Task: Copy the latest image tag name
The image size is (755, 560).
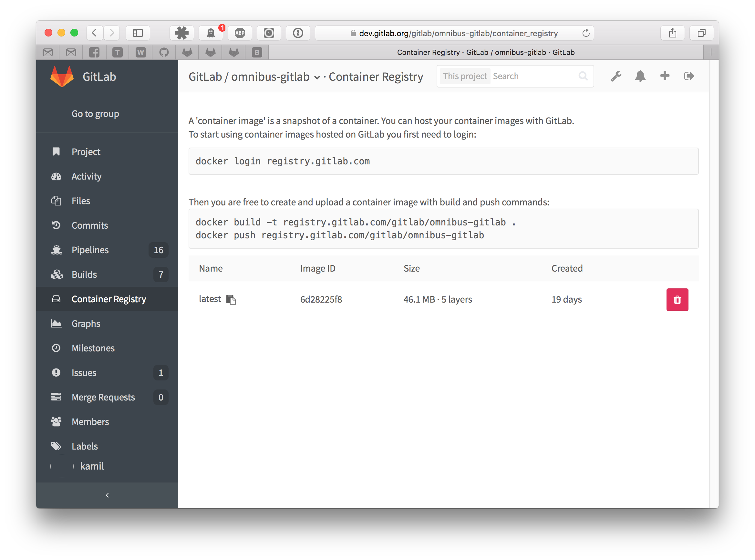Action: 231,299
